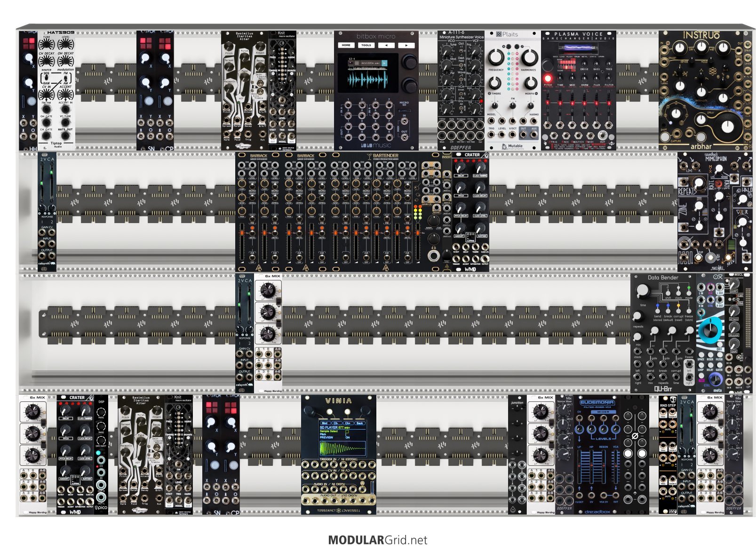Click the play icon on bitbox micro screen

click(x=384, y=63)
